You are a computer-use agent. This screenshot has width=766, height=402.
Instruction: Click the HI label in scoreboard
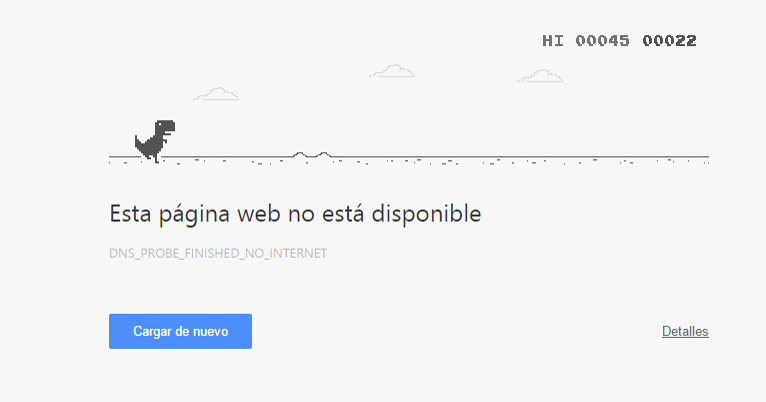tap(553, 41)
